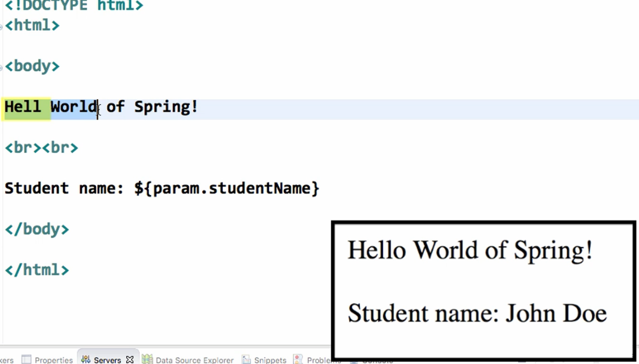The image size is (639, 364).
Task: Close the Servers tab
Action: tap(130, 359)
